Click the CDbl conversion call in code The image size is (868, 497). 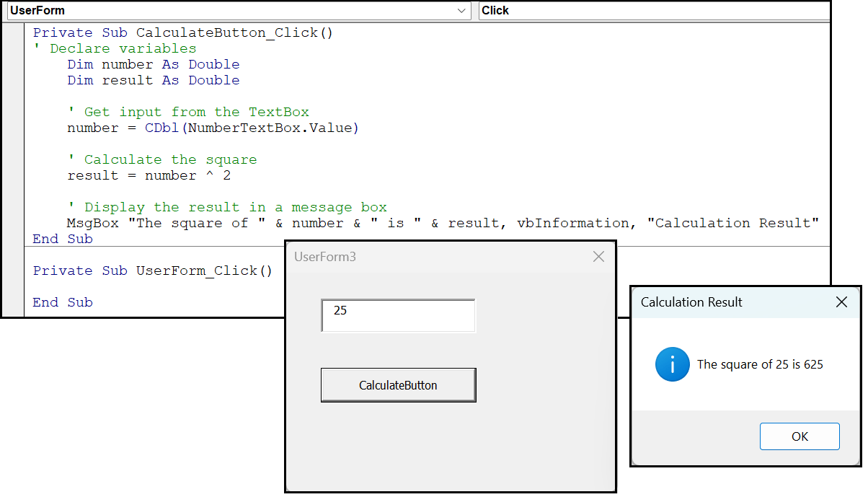pyautogui.click(x=161, y=127)
